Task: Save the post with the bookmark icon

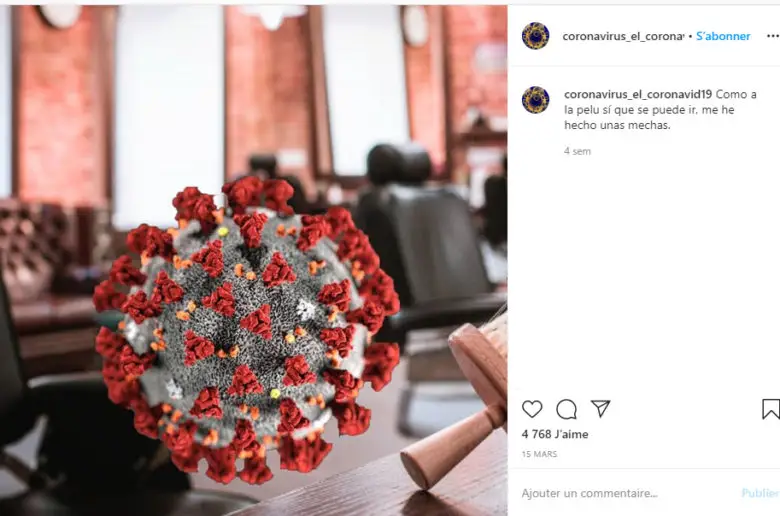Action: pyautogui.click(x=771, y=409)
